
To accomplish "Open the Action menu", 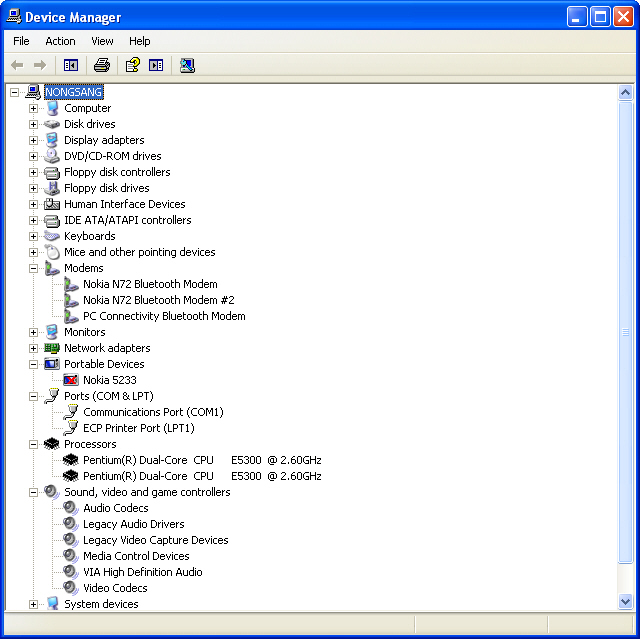I will coord(60,41).
